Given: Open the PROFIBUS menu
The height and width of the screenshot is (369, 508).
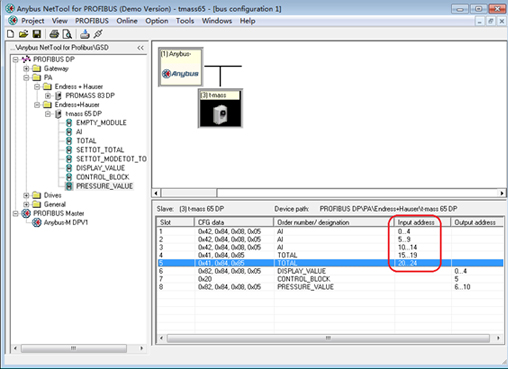Looking at the screenshot, I should 92,21.
